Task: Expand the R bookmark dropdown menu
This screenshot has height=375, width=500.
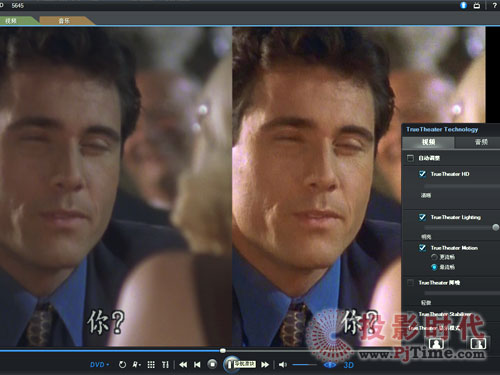Action: (136, 365)
